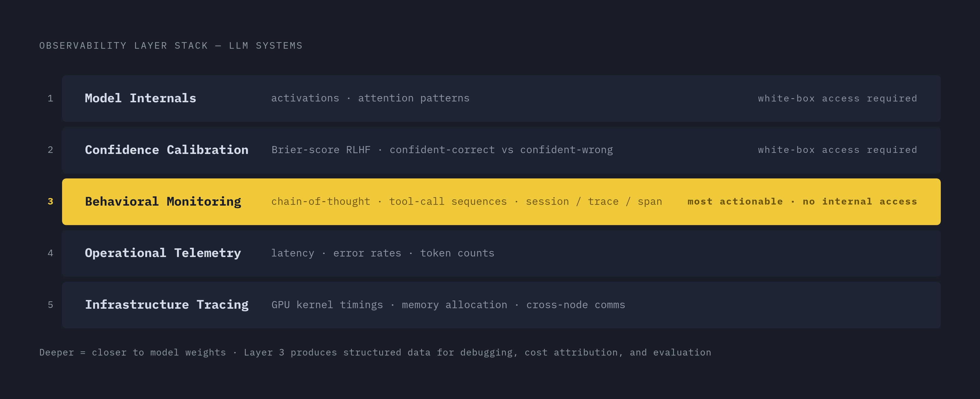
Task: Click layer number 4
Action: [50, 253]
